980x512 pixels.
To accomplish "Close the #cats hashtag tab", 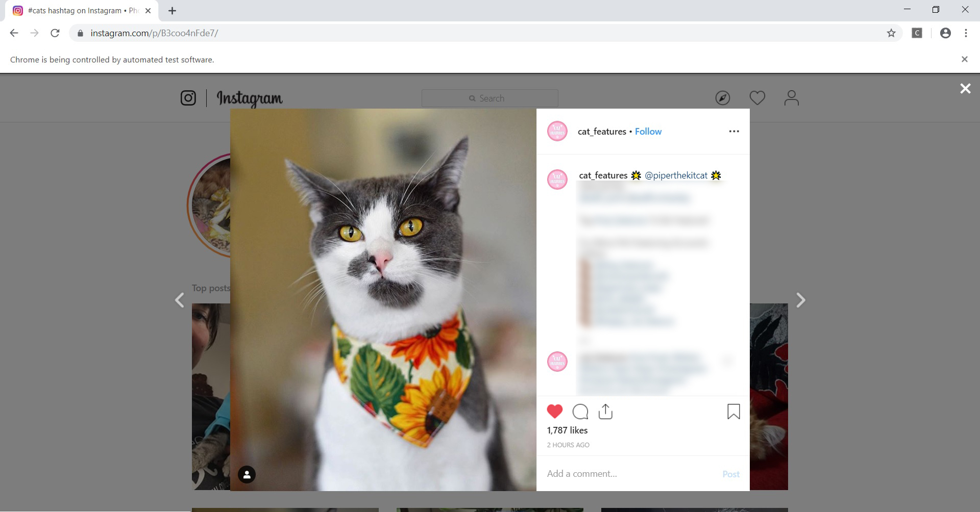I will [148, 11].
